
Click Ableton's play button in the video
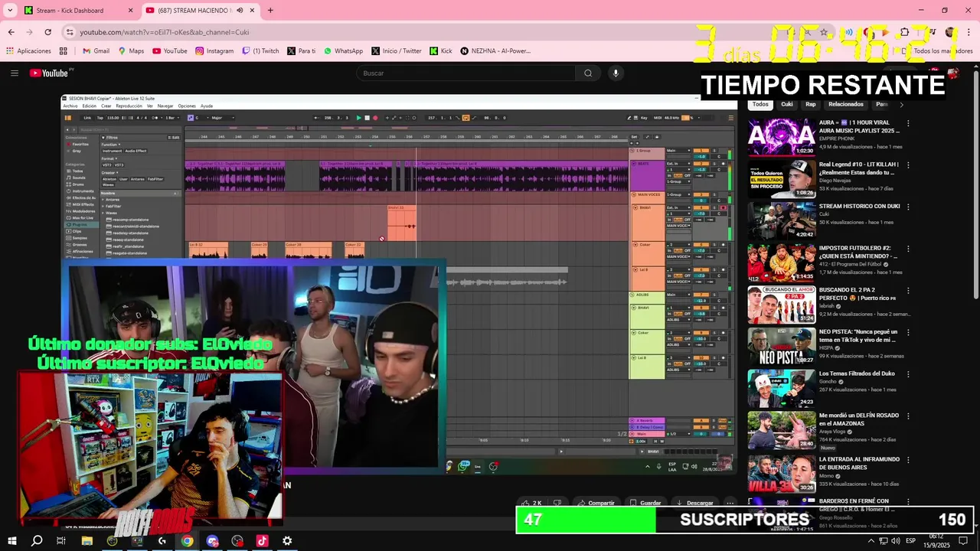click(x=359, y=118)
